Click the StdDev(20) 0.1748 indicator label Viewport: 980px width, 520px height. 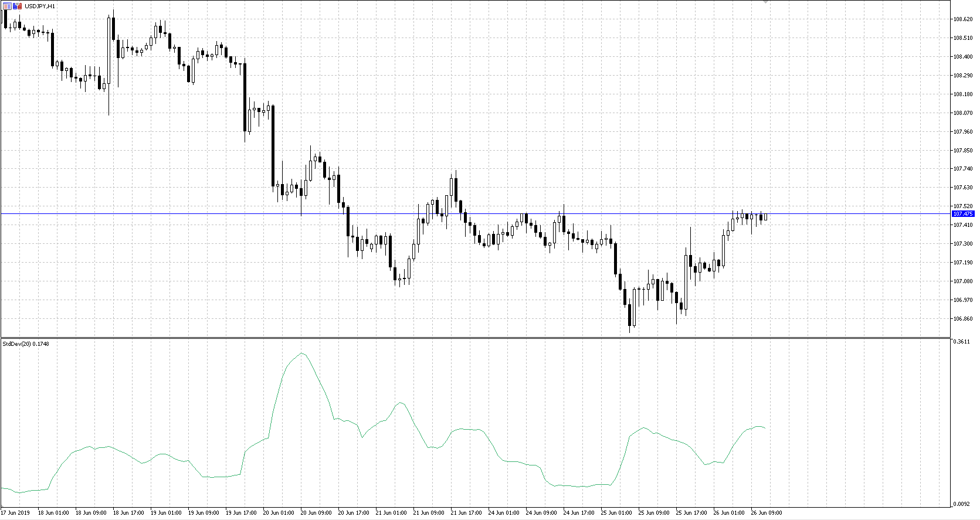[26, 344]
